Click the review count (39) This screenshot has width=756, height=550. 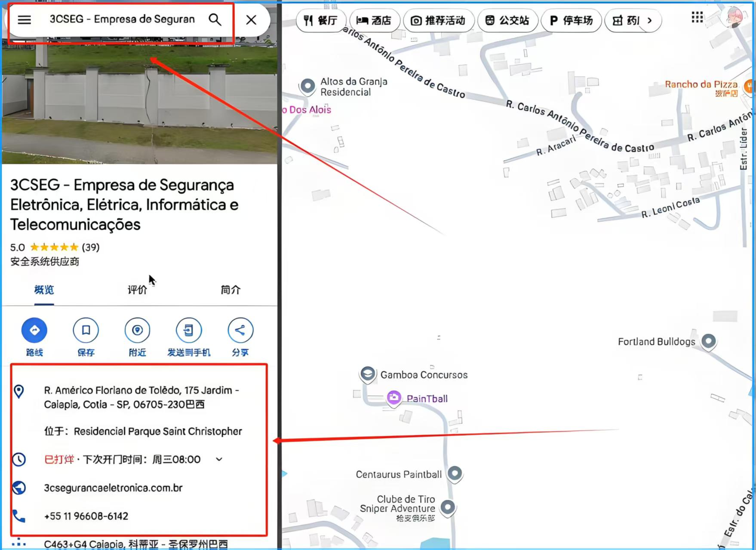click(x=91, y=247)
